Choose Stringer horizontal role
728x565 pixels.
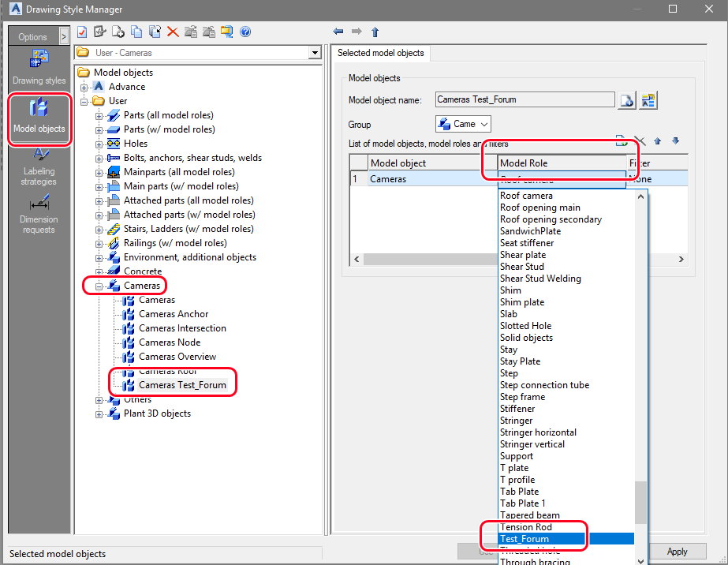(566, 432)
